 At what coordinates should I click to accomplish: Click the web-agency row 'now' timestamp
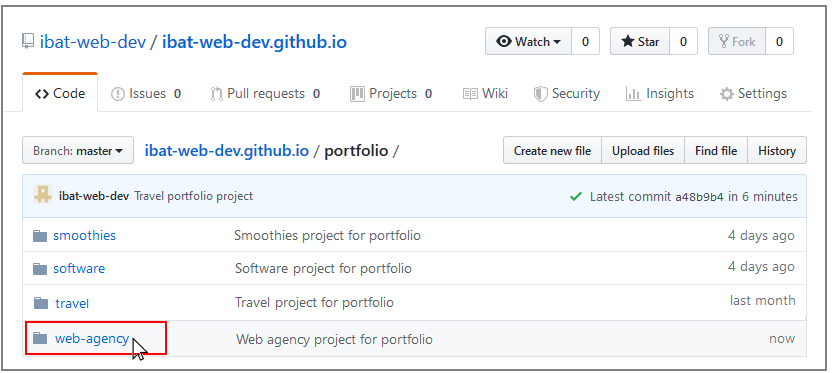[x=782, y=338]
